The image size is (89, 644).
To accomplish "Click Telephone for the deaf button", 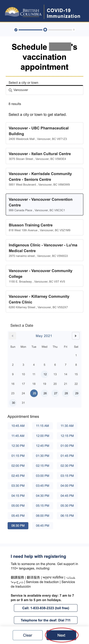I will [x=46, y=620].
